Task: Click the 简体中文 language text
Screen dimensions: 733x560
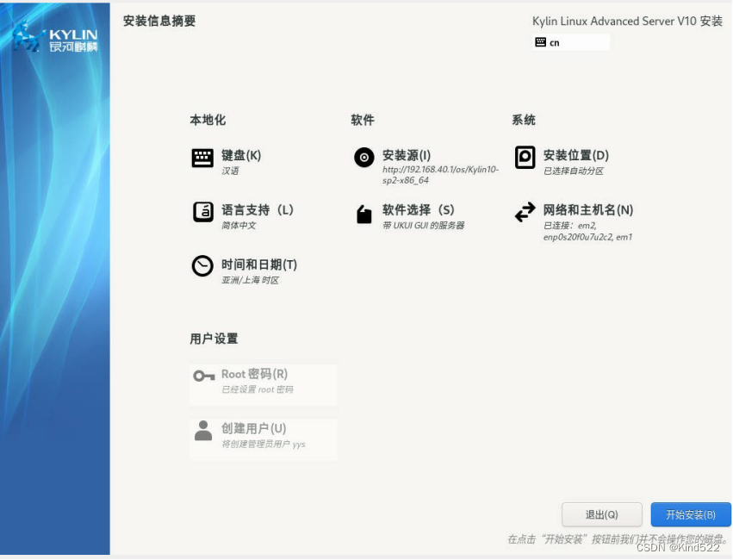Action: pyautogui.click(x=239, y=226)
